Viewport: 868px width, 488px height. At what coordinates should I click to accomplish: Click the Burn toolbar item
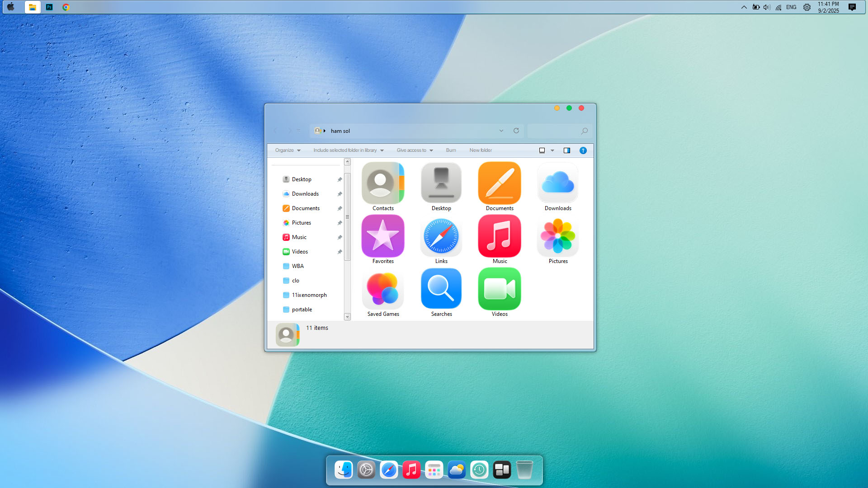[451, 150]
